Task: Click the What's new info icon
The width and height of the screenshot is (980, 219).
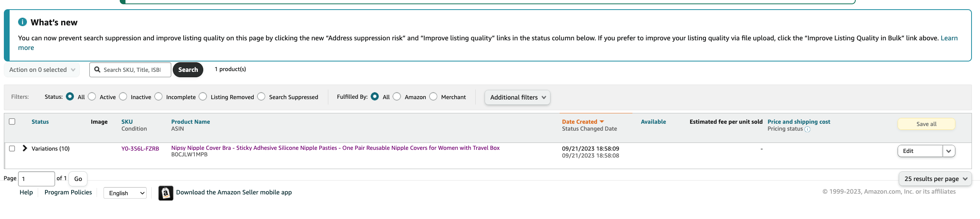Action: click(x=23, y=22)
